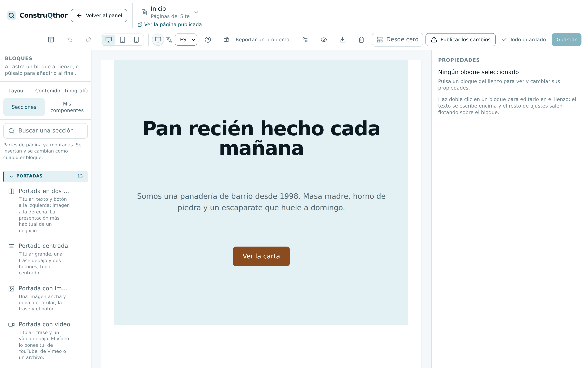The width and height of the screenshot is (588, 368).
Task: Add the Portada con imagen section
Action: click(x=46, y=298)
